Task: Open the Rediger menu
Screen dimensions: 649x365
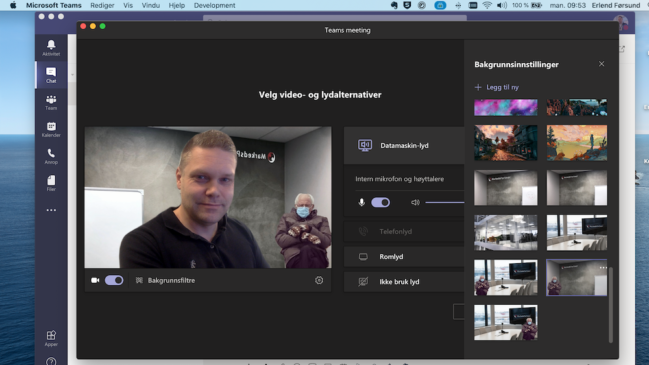Action: [102, 5]
